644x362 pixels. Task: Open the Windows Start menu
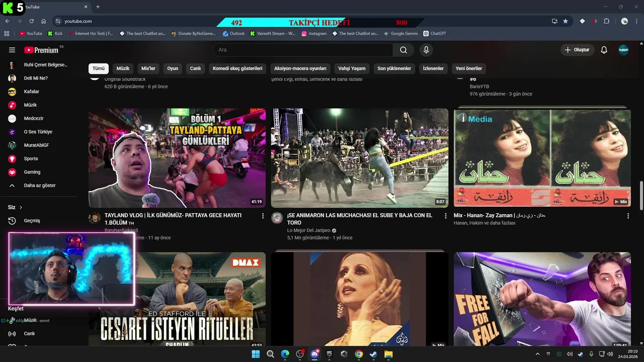tap(256, 354)
